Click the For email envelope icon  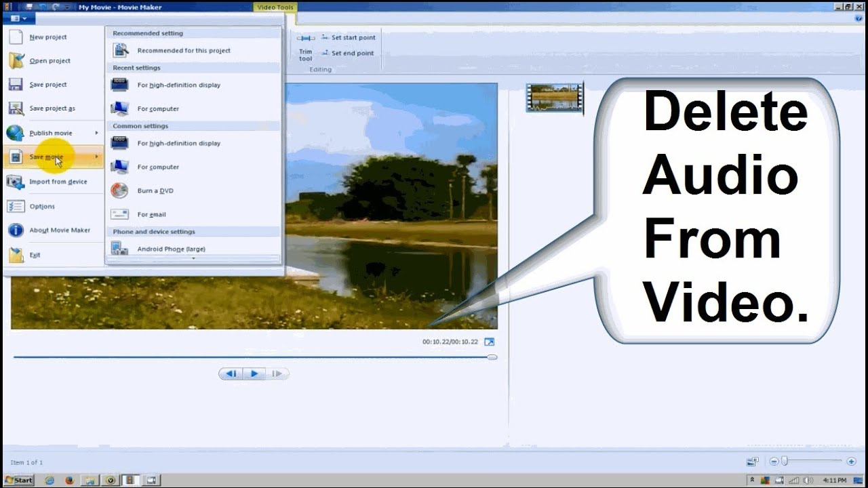[x=119, y=214]
